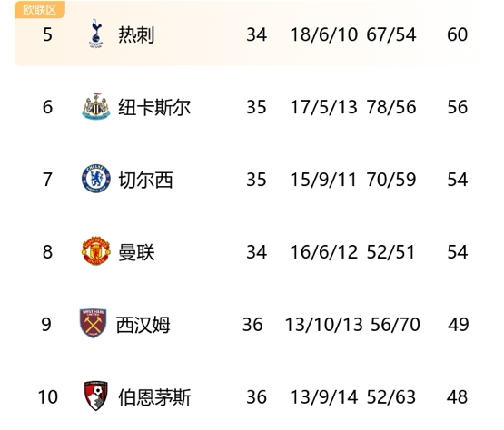Click rank number 10 in the table
The image size is (504, 430).
pos(48,397)
